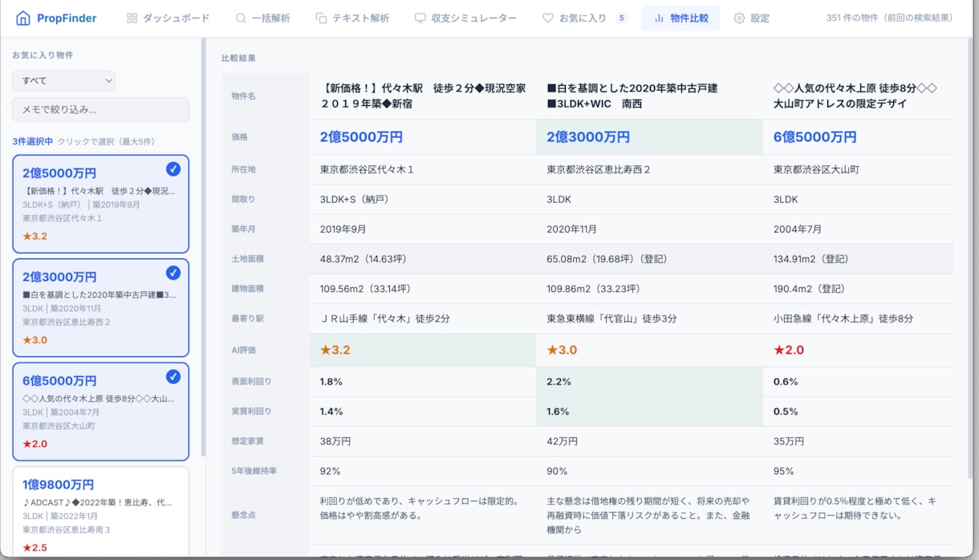Open the 設定 tab
The width and height of the screenshot is (979, 560).
(751, 18)
